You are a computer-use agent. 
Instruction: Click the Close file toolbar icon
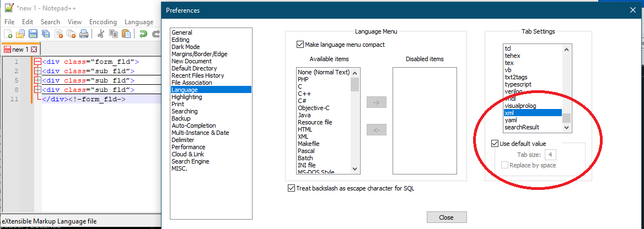pyautogui.click(x=58, y=34)
